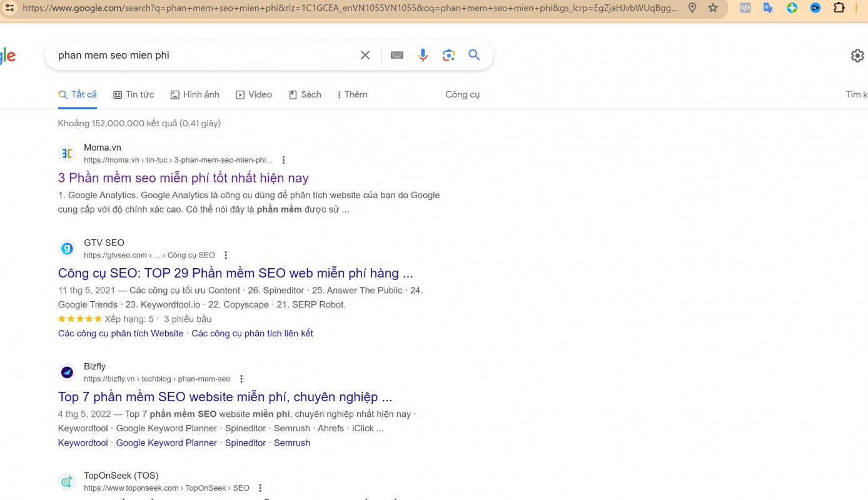Open the Chrome extensions puzzle icon
The width and height of the screenshot is (868, 500).
tap(839, 8)
